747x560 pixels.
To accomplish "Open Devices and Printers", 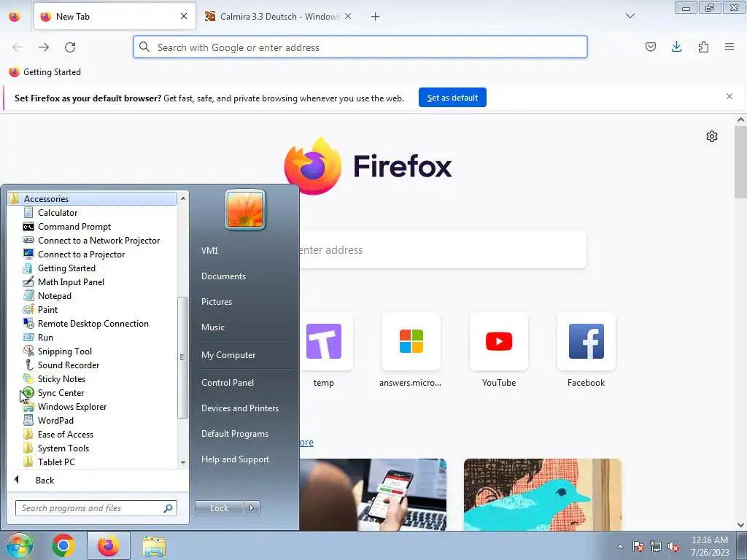I will (x=239, y=408).
